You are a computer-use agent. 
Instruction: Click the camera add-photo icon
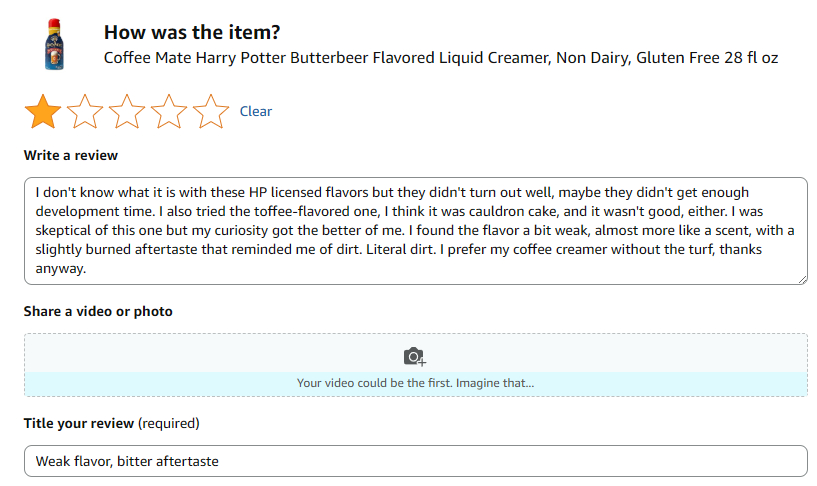pos(415,356)
